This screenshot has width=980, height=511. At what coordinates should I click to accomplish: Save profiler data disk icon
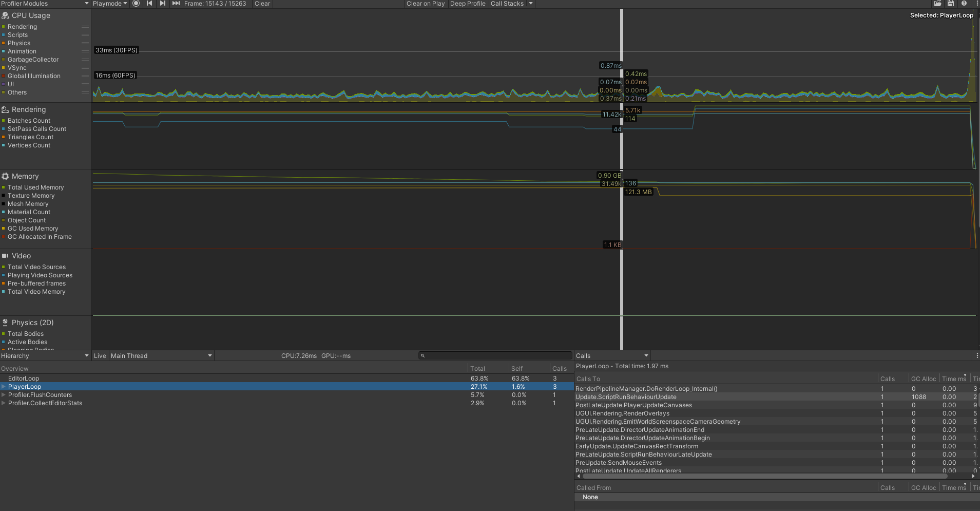click(x=951, y=4)
